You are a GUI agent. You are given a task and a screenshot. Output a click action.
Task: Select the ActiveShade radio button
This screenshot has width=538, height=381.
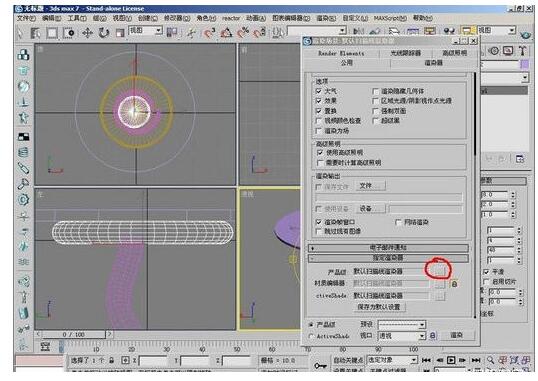311,336
